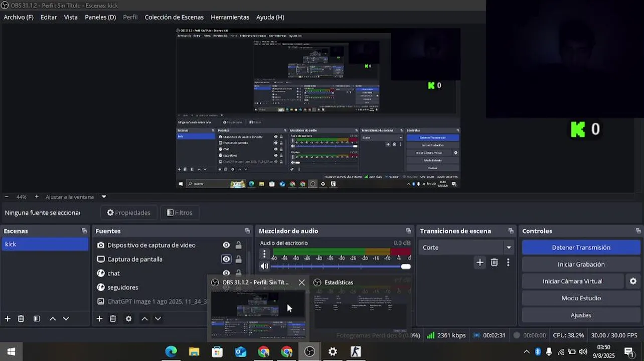Viewport: 644px width, 361px height.
Task: Undock the Mezclador de audio panel
Action: tap(408, 231)
